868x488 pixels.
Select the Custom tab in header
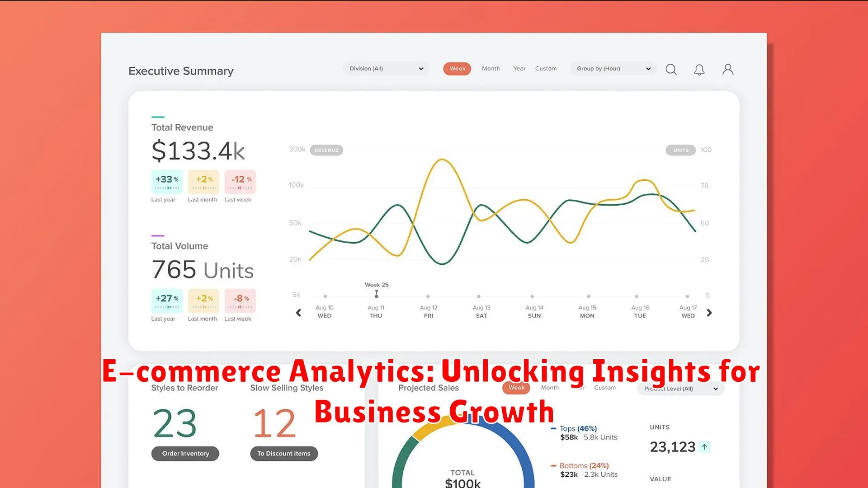[x=546, y=69]
